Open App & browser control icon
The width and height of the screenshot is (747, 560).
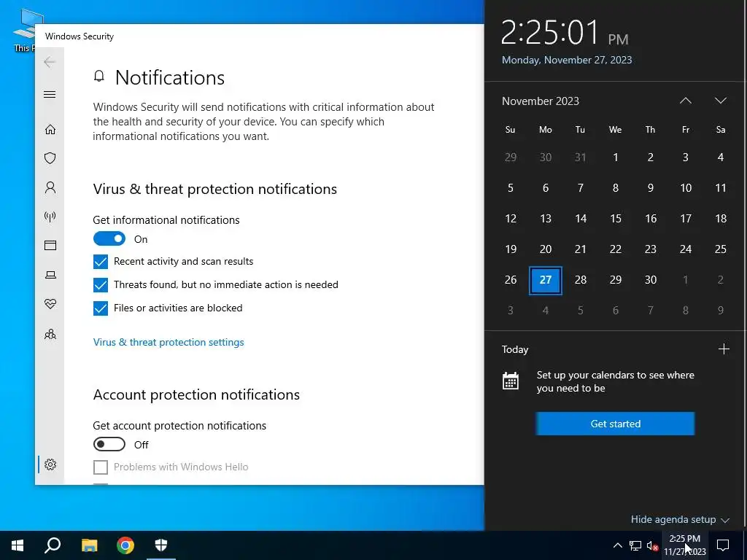point(50,245)
